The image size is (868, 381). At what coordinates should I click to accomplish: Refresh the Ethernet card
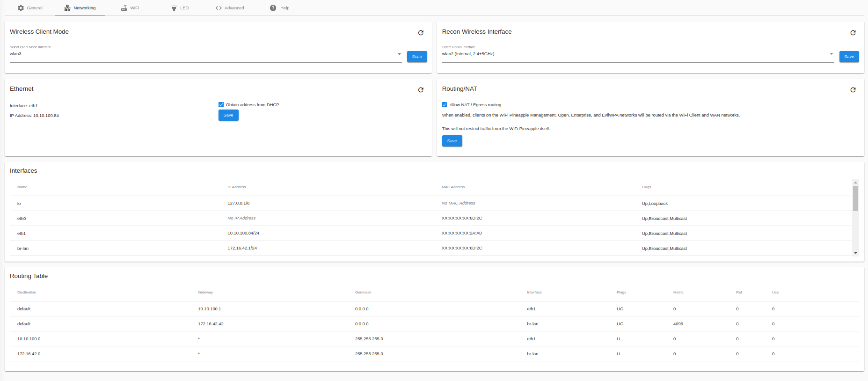421,90
